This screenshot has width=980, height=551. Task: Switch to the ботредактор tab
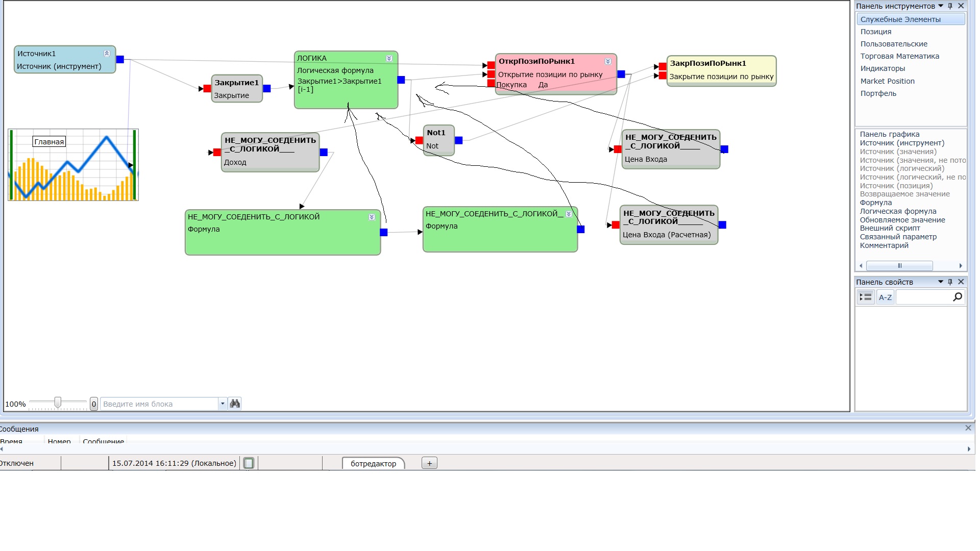coord(373,463)
